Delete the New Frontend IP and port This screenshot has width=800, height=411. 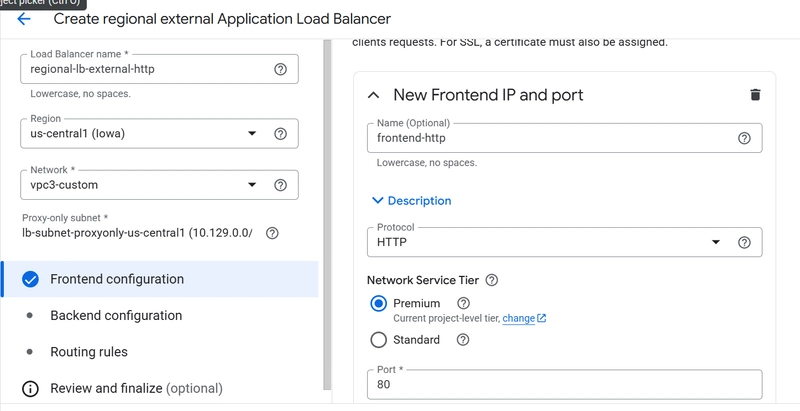755,95
